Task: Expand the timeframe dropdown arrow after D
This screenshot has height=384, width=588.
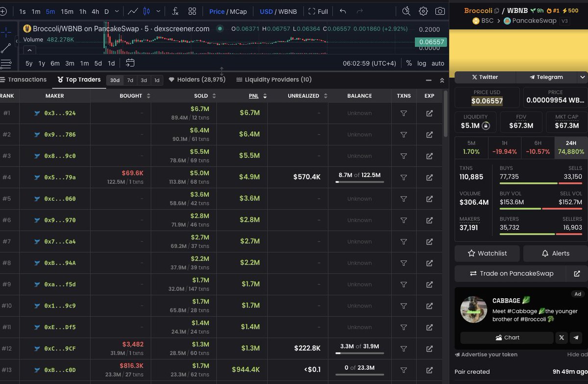Action: (117, 11)
